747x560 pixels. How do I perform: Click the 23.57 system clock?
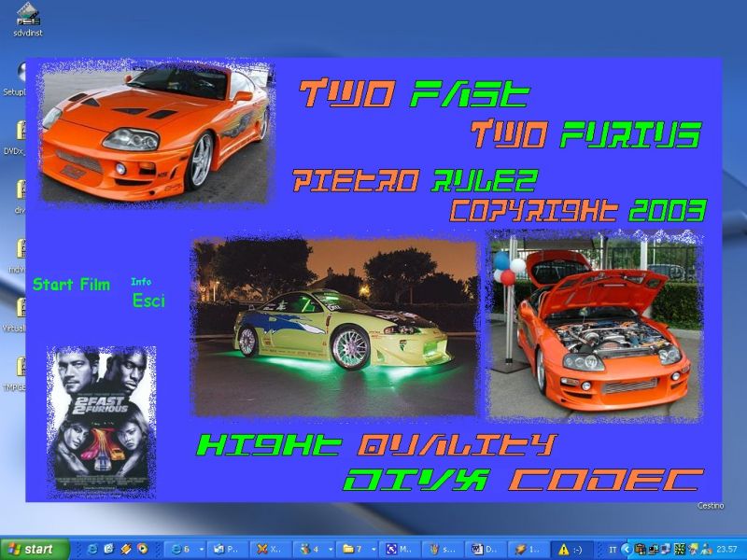(x=726, y=549)
